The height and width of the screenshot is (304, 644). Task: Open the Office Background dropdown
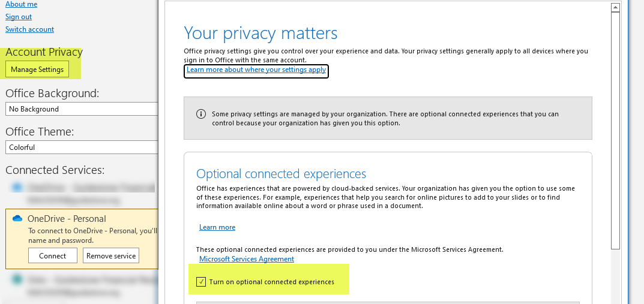tap(82, 109)
